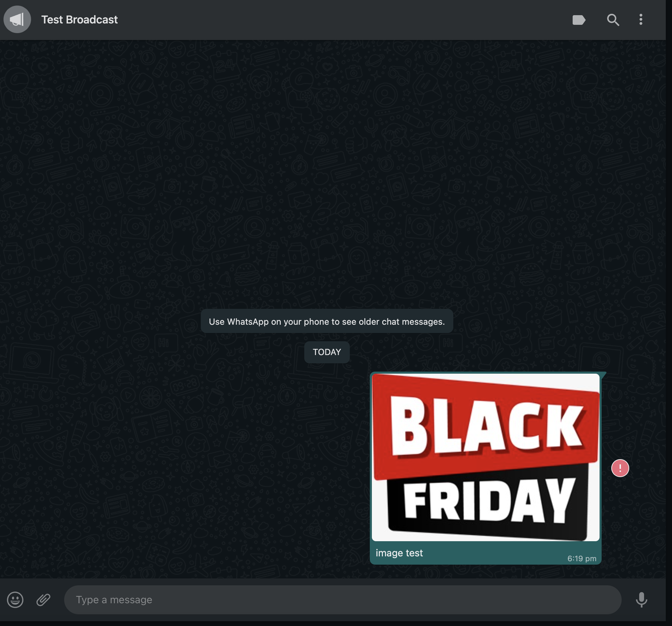
Task: Open the emoji picker smiley icon
Action: click(15, 600)
